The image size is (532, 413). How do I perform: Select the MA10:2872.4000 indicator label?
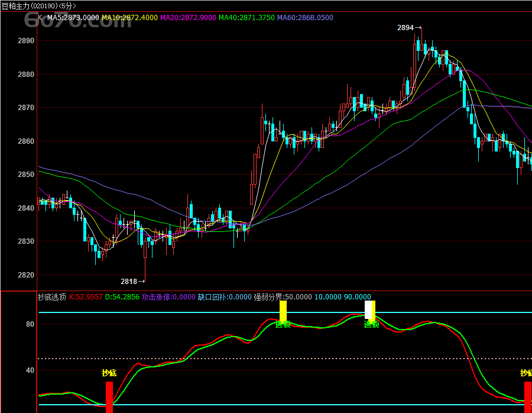(x=129, y=18)
